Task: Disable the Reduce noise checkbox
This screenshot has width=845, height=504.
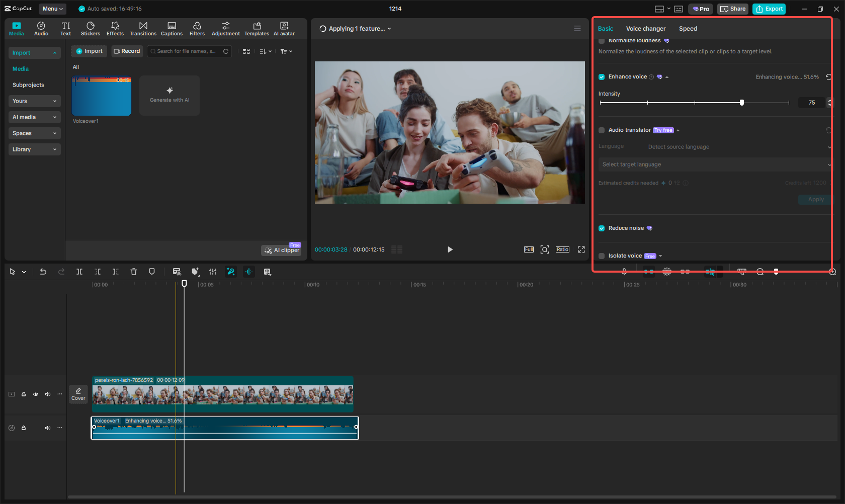Action: pyautogui.click(x=602, y=228)
